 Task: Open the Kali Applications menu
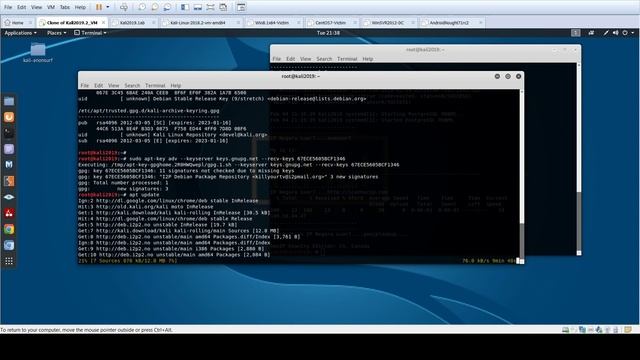coord(20,33)
